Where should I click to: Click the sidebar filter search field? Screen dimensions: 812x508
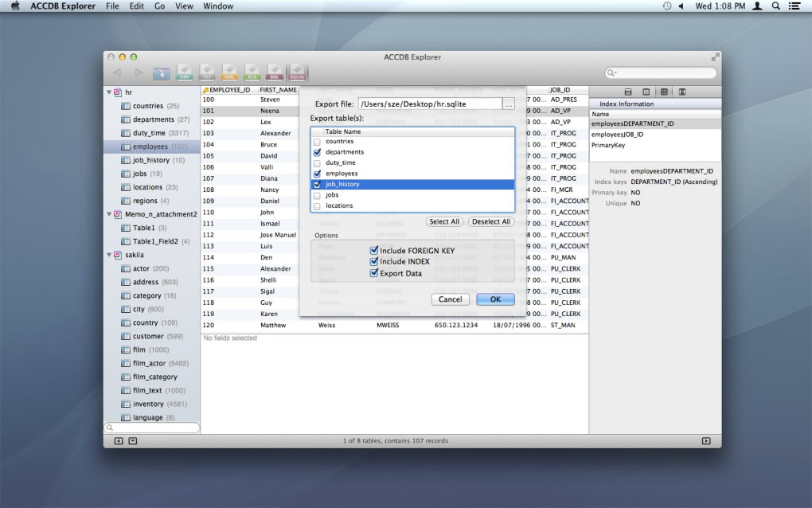tap(152, 428)
